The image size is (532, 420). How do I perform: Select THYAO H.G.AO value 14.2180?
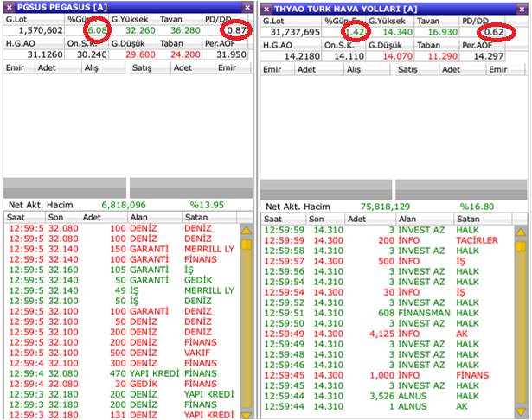[302, 56]
